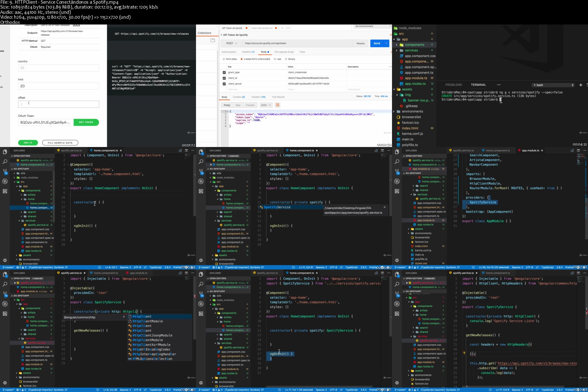Open banner-ico image file in img folder
588x392 pixels.
tap(419, 100)
